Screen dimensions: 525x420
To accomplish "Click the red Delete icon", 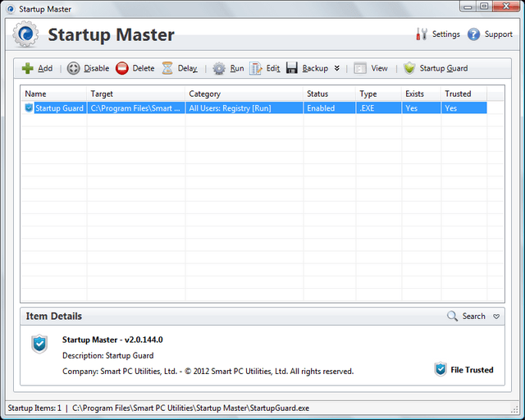I will tap(122, 69).
